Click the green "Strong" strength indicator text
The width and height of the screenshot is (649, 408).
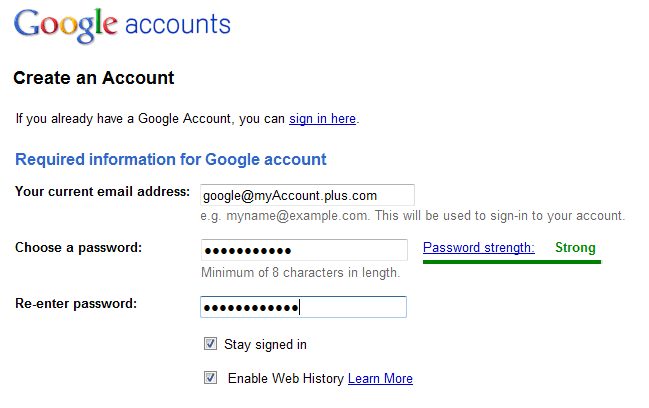575,248
